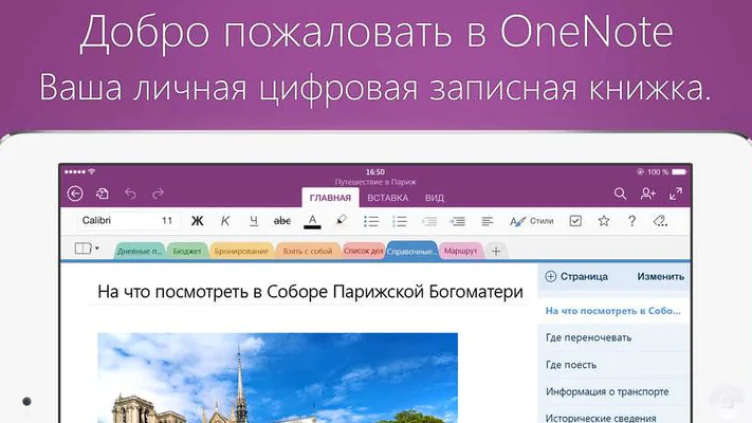Image resolution: width=752 pixels, height=423 pixels.
Task: Open the Дневные п... section tab
Action: [140, 251]
